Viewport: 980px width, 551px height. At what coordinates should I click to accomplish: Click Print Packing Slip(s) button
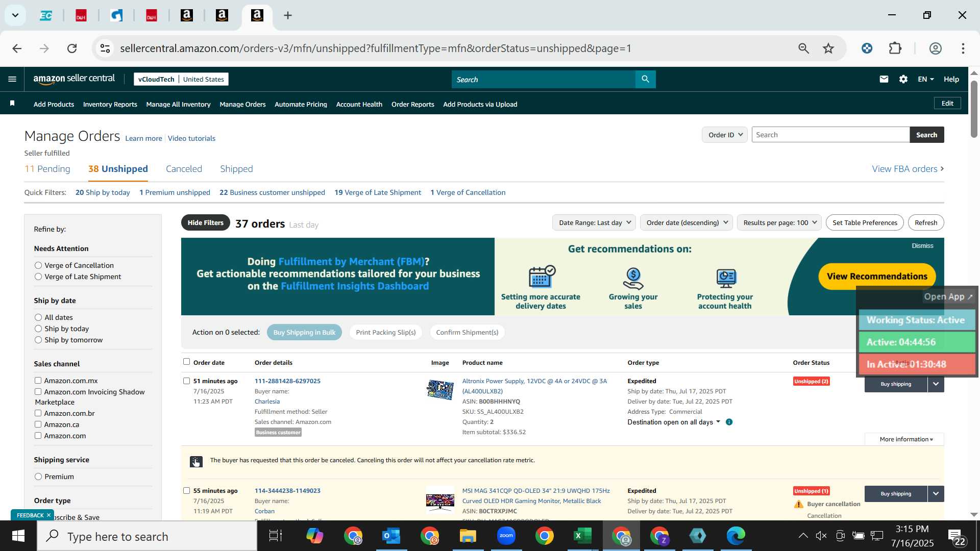385,332
